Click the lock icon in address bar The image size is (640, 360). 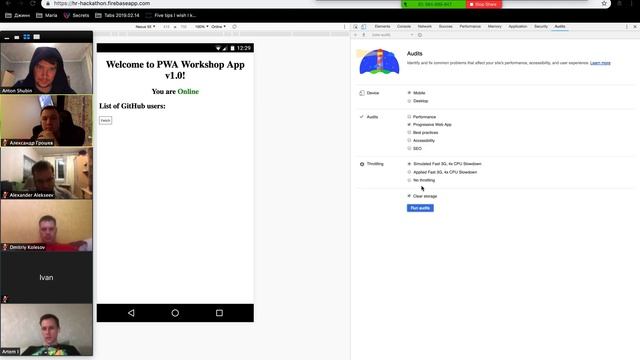(48, 3)
